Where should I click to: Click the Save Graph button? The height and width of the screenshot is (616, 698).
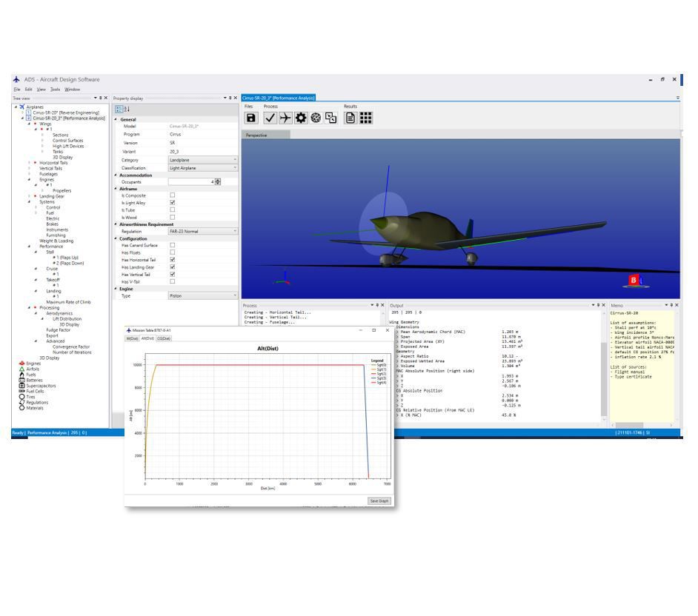pyautogui.click(x=379, y=501)
